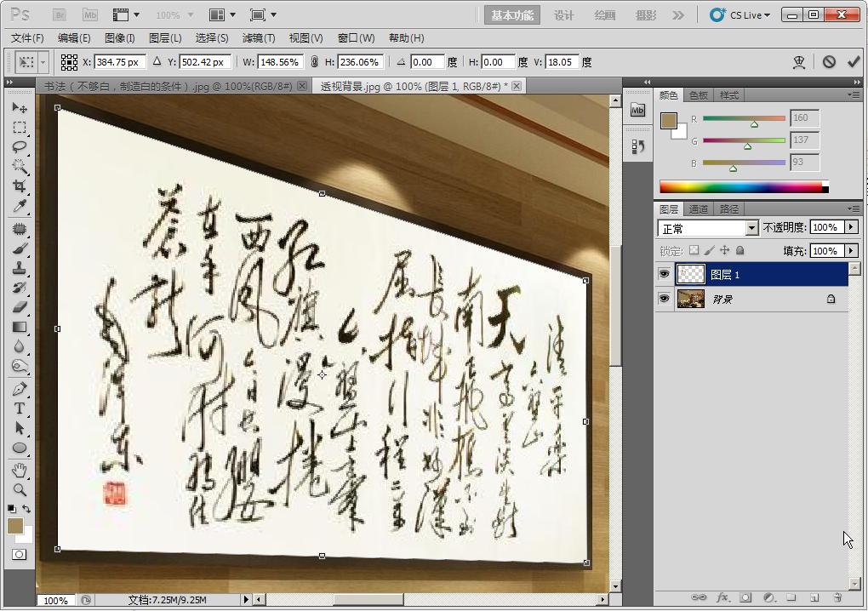The width and height of the screenshot is (868, 611).
Task: Commit the transform with the checkmark
Action: coord(854,61)
